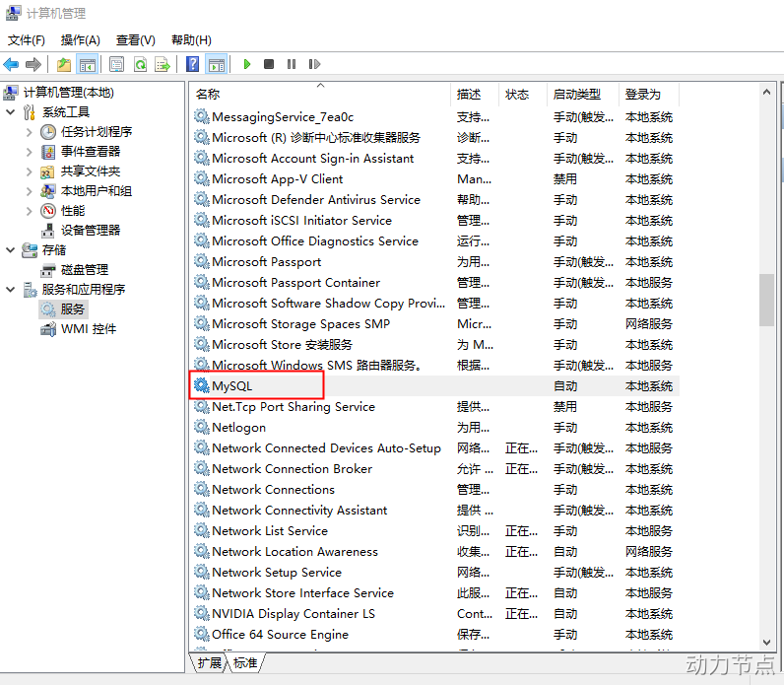Select 事件查看器 in the tree

point(91,152)
